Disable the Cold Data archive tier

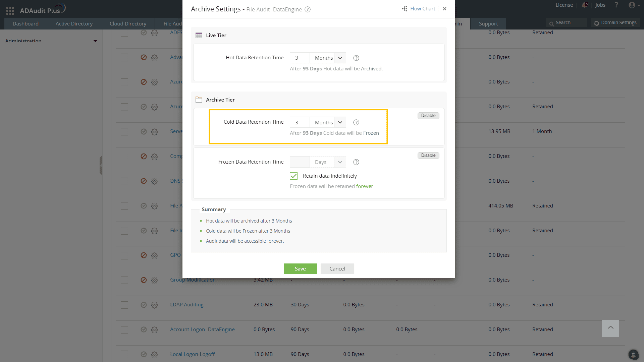coord(428,116)
